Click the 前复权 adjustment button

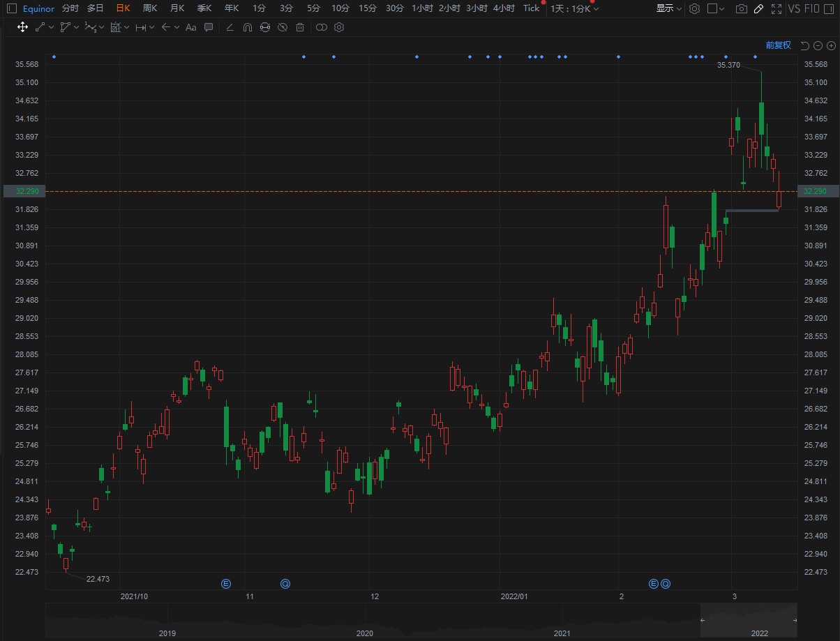778,45
